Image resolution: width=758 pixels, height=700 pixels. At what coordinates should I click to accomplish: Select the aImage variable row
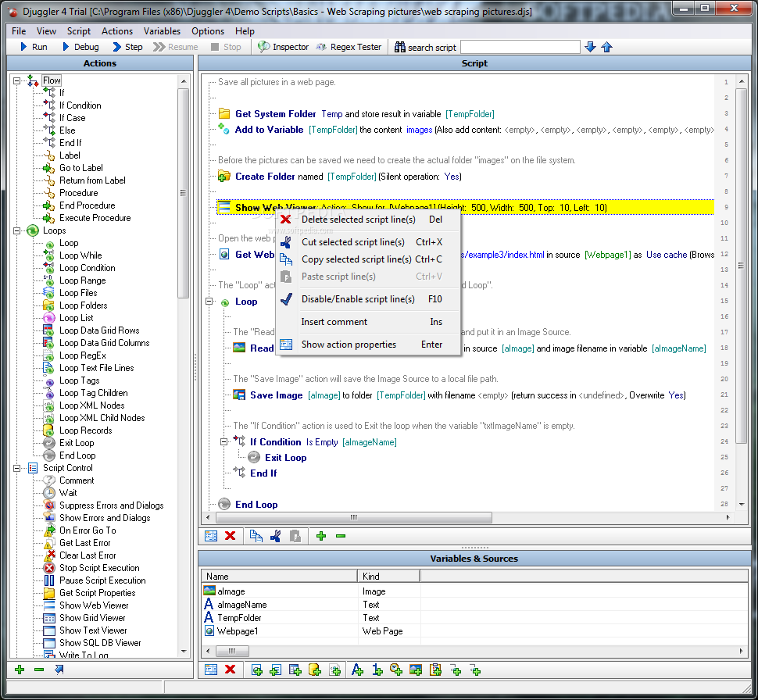click(474, 591)
